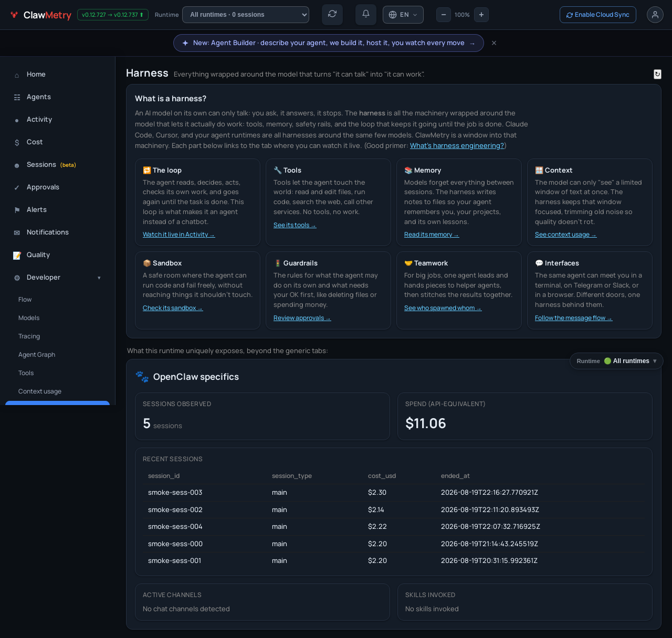672x638 pixels.
Task: Click the speech bubble Interfaces icon
Action: tap(539, 263)
